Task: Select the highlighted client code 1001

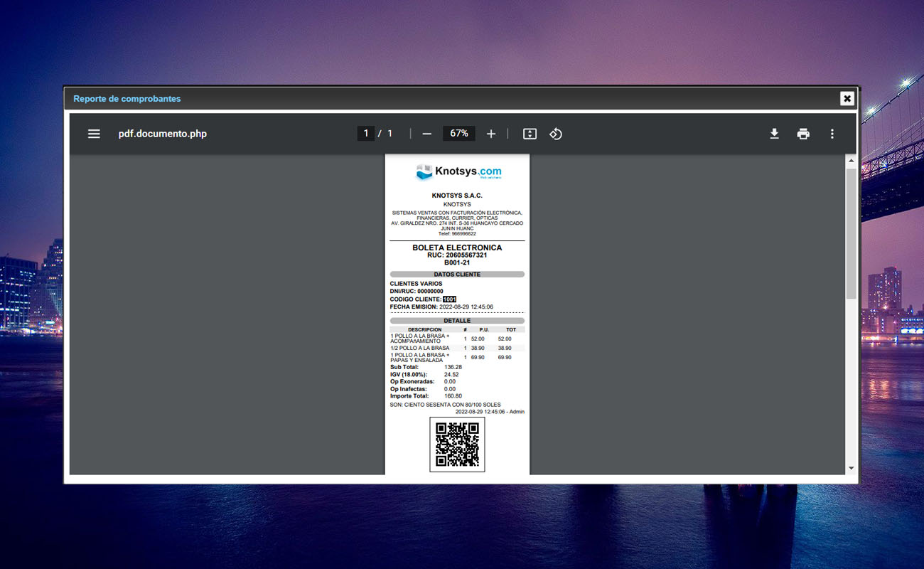Action: pyautogui.click(x=449, y=299)
